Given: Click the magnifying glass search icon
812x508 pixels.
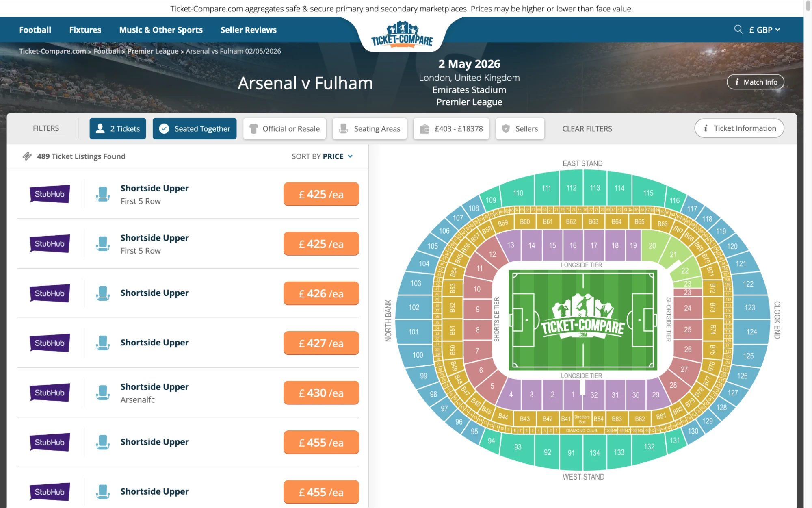Looking at the screenshot, I should coord(738,29).
